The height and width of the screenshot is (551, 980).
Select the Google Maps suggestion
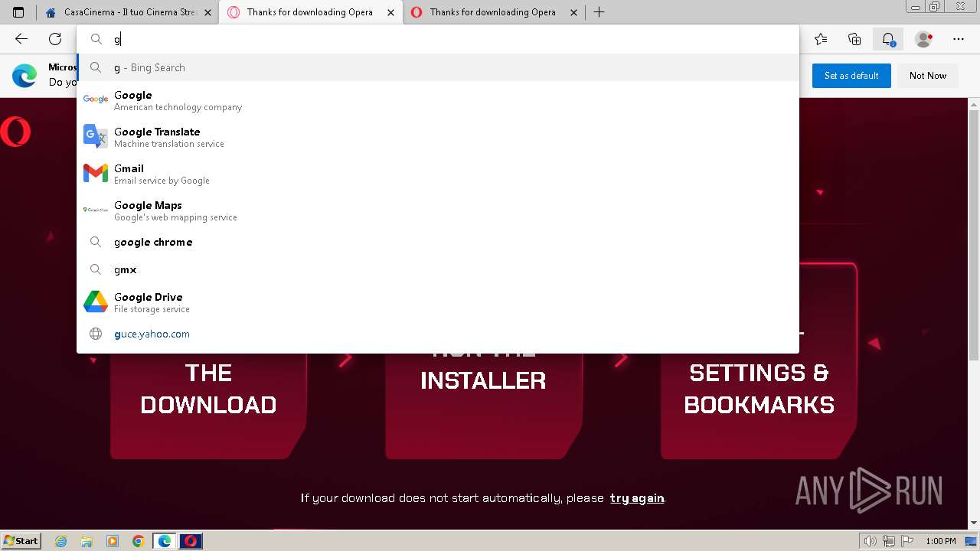[x=438, y=210]
